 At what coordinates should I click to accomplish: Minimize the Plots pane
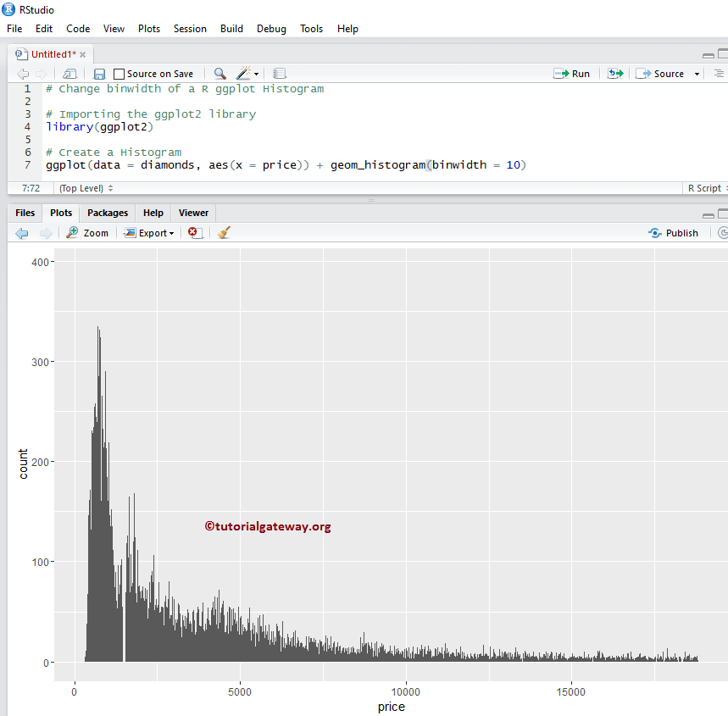pos(709,214)
